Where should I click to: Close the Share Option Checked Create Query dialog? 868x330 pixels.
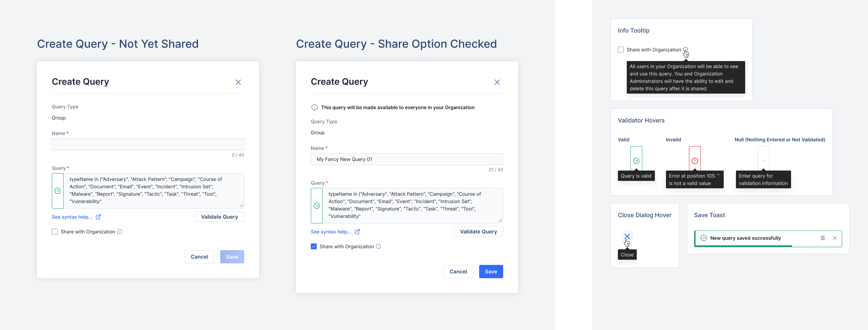tap(497, 82)
